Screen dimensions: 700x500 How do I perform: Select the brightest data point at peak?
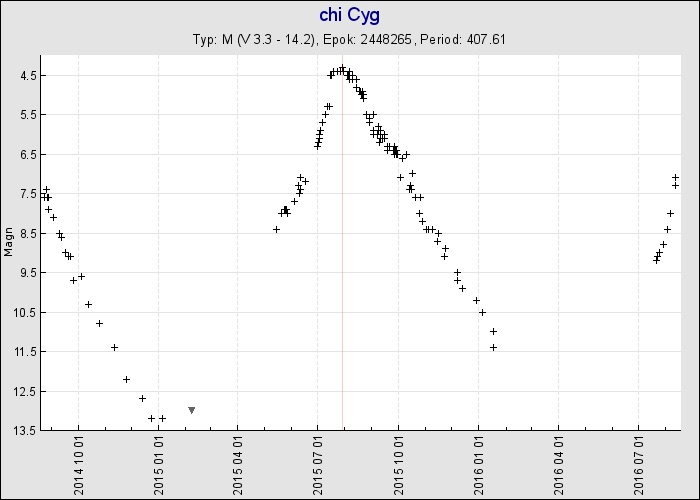pyautogui.click(x=342, y=68)
